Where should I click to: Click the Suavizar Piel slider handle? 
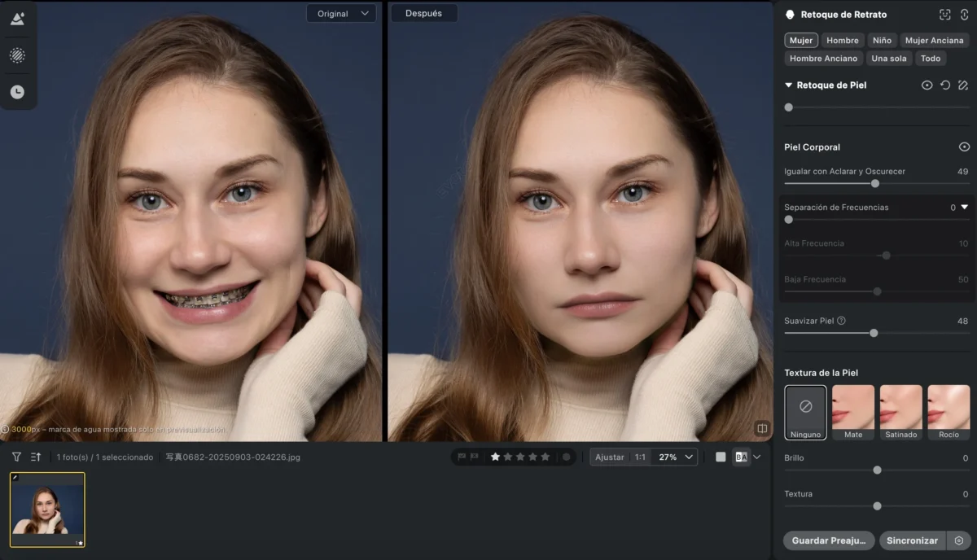874,333
